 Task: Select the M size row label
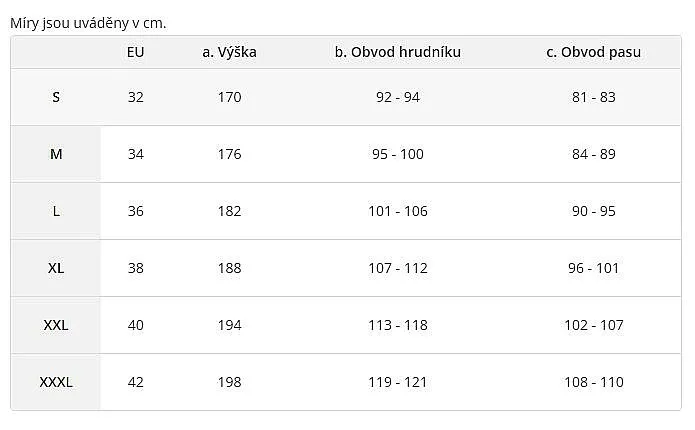pyautogui.click(x=56, y=154)
